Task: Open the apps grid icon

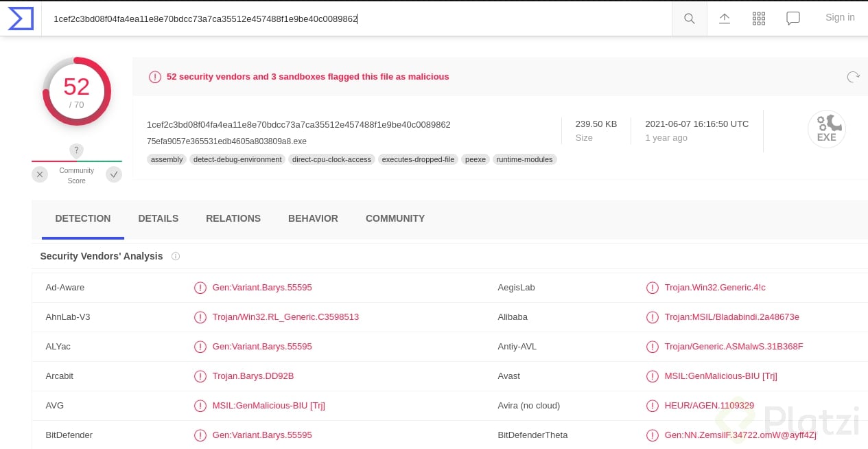Action: [x=759, y=19]
